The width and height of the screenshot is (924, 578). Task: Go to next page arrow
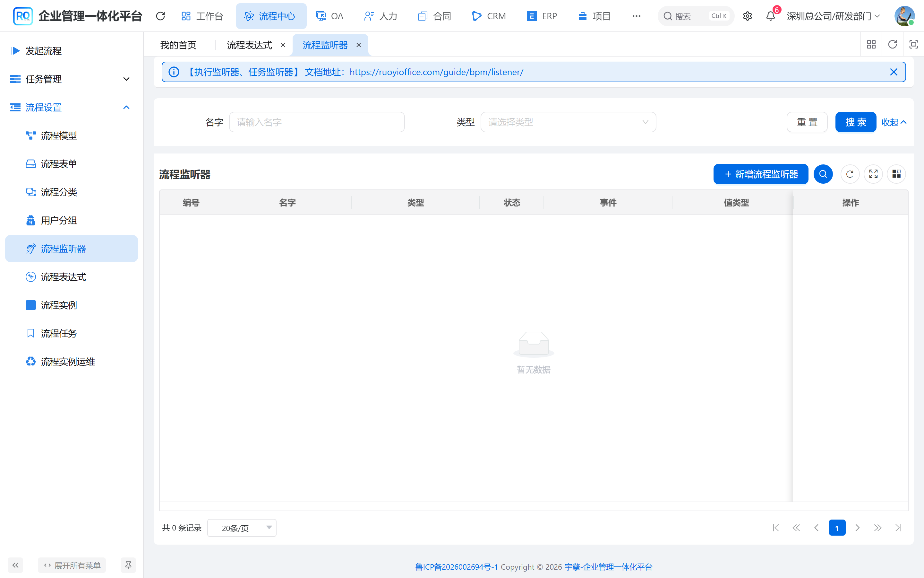pyautogui.click(x=857, y=528)
